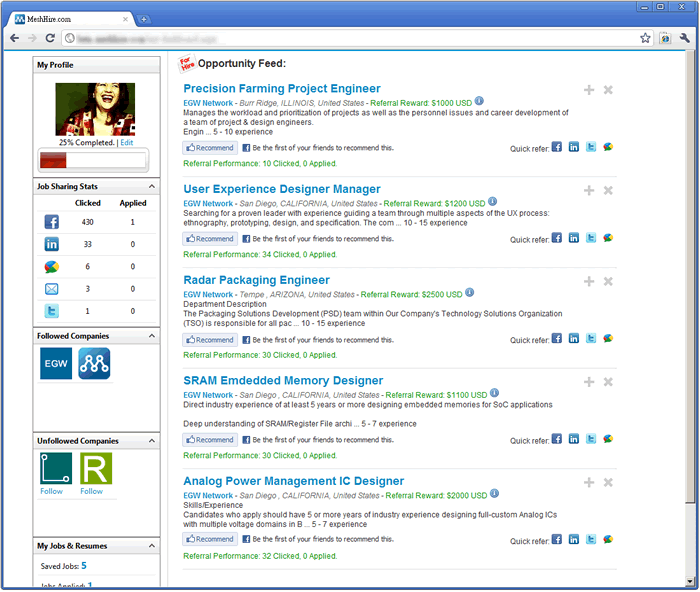700x592 pixels.
Task: Recommend the Precision Farming Project Engineer job
Action: click(x=210, y=148)
